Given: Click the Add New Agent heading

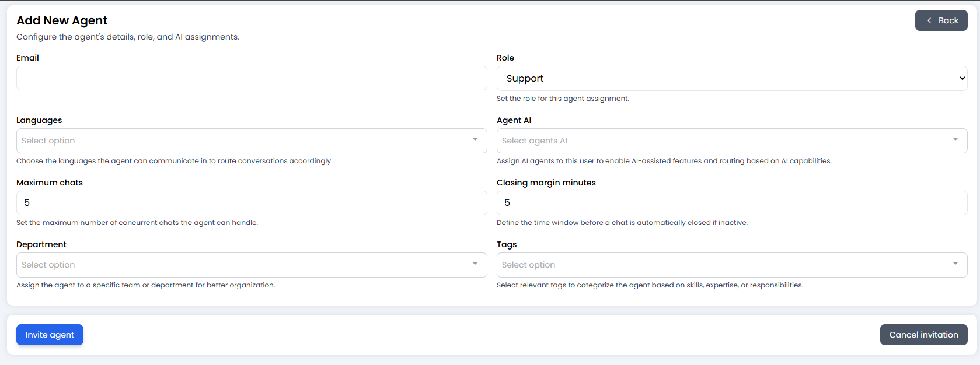Looking at the screenshot, I should click(x=61, y=20).
